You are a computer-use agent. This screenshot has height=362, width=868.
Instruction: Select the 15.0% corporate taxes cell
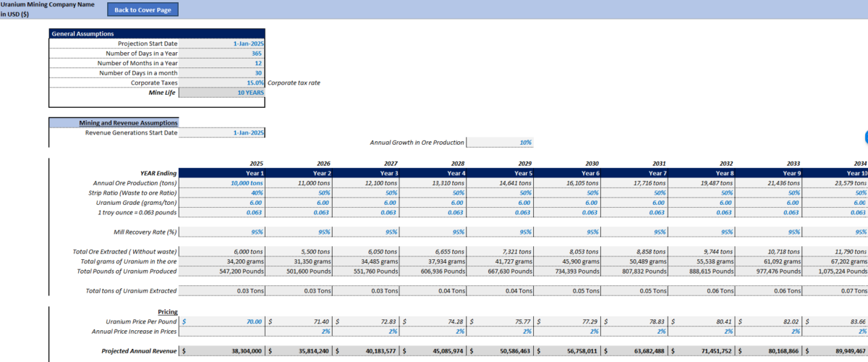pyautogui.click(x=221, y=83)
